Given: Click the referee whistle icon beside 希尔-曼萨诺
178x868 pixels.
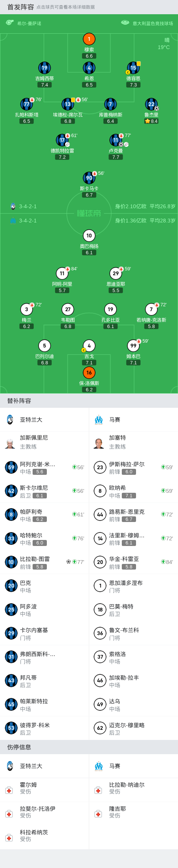Looking at the screenshot, I should coord(10,23).
